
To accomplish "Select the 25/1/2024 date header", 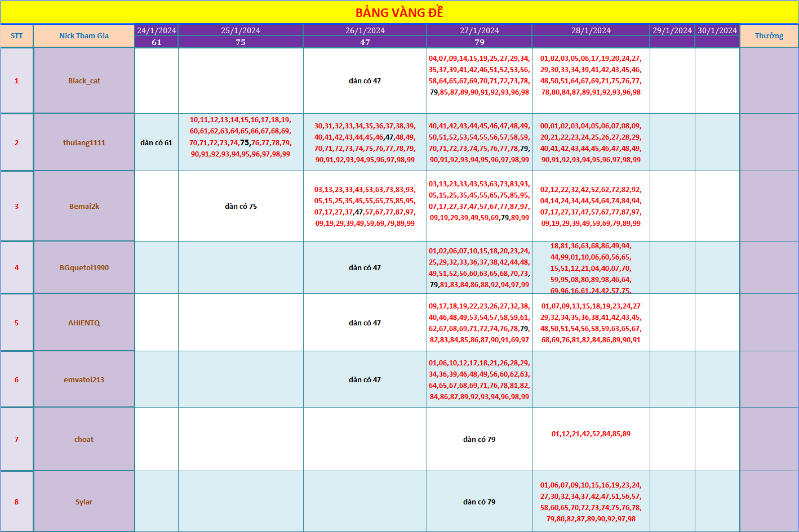I will click(241, 30).
